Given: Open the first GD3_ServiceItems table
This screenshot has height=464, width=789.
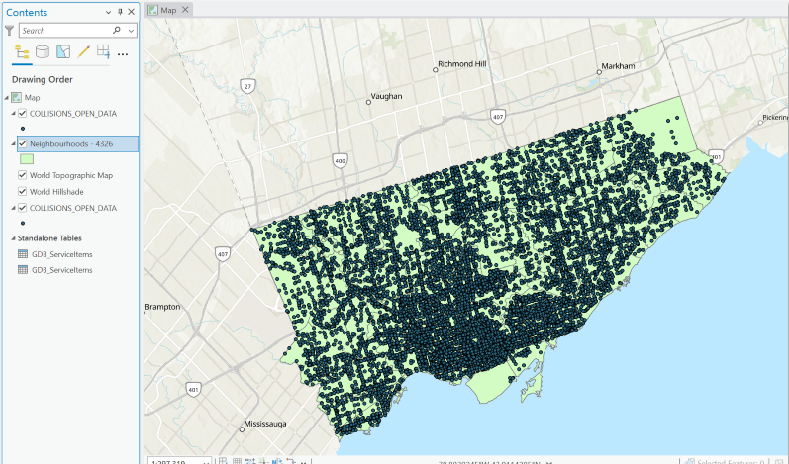Looking at the screenshot, I should point(60,254).
